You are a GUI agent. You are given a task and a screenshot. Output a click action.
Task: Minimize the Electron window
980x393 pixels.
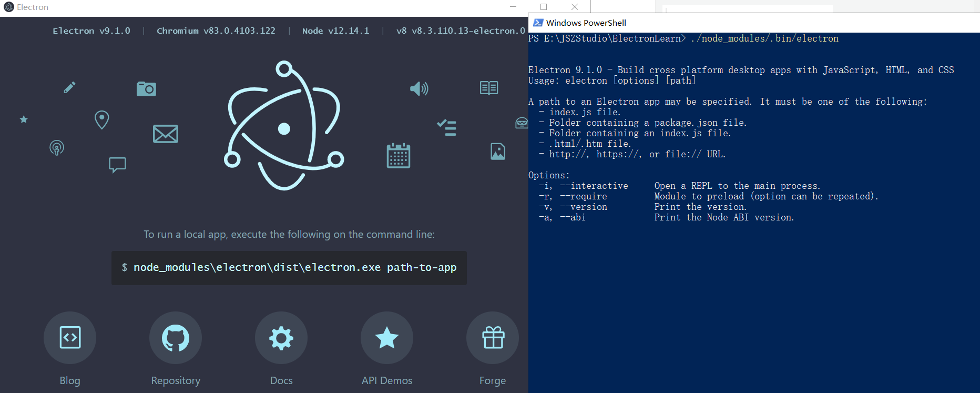click(x=513, y=7)
